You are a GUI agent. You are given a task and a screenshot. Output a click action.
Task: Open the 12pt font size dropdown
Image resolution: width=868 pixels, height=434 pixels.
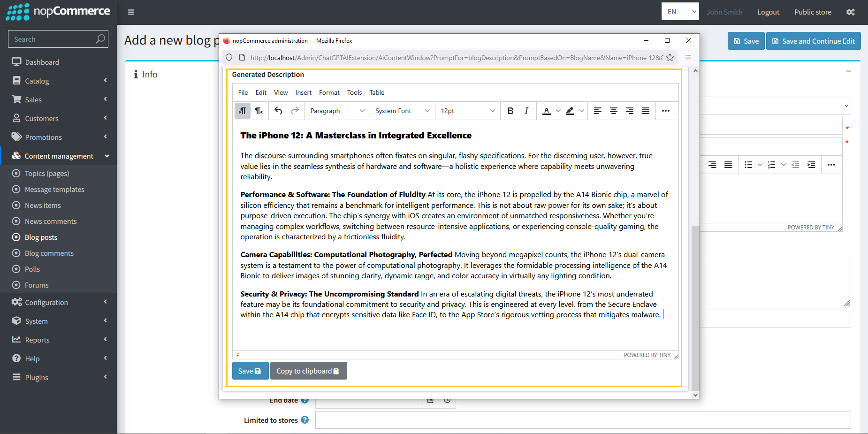click(x=467, y=111)
